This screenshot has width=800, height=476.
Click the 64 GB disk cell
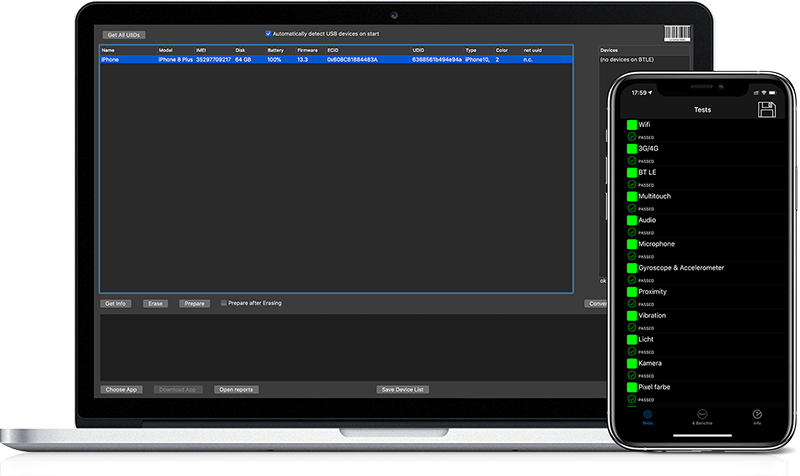(243, 60)
